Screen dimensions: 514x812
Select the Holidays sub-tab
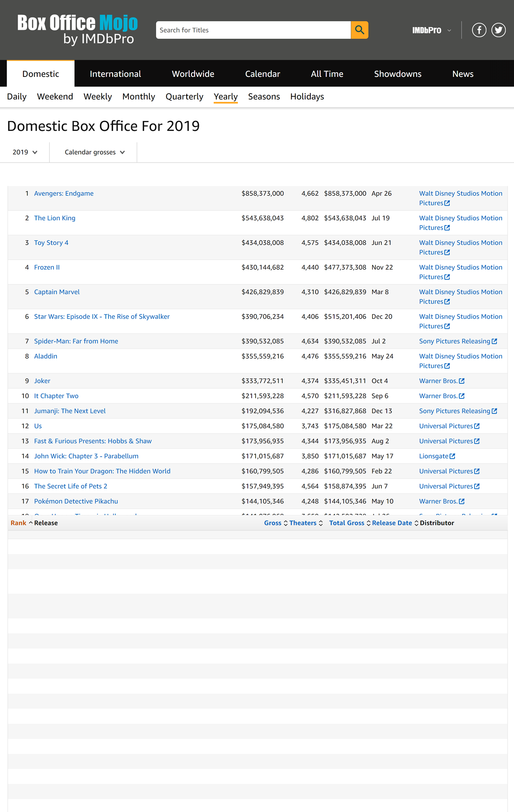[307, 97]
